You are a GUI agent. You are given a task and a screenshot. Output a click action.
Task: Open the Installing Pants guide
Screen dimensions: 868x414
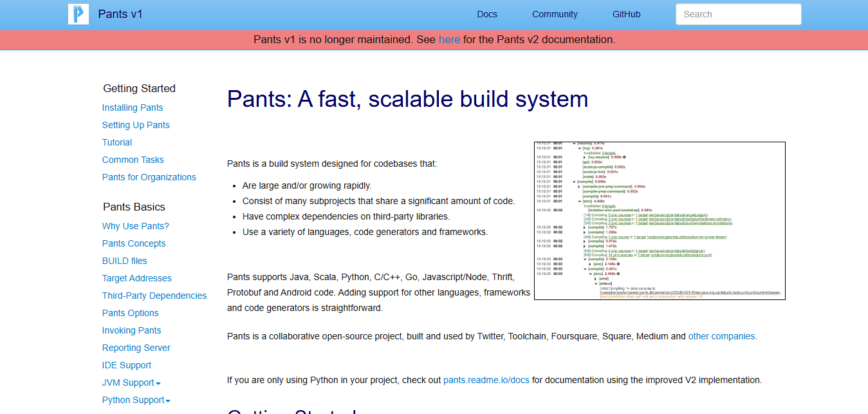pyautogui.click(x=133, y=108)
